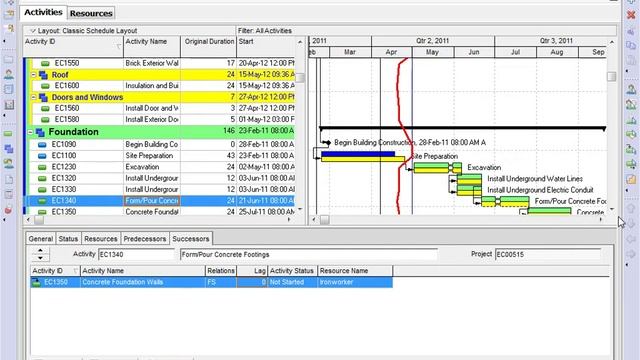Select successor row EC1350 Concrete Foundation Walls

(x=211, y=282)
